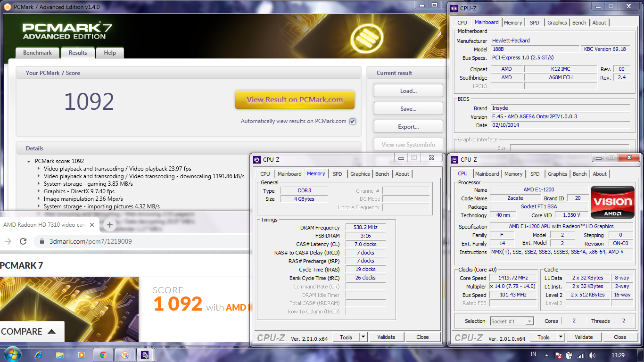
Task: Open Tools dropdown arrow in Memory CPU-Z window
Action: click(363, 337)
